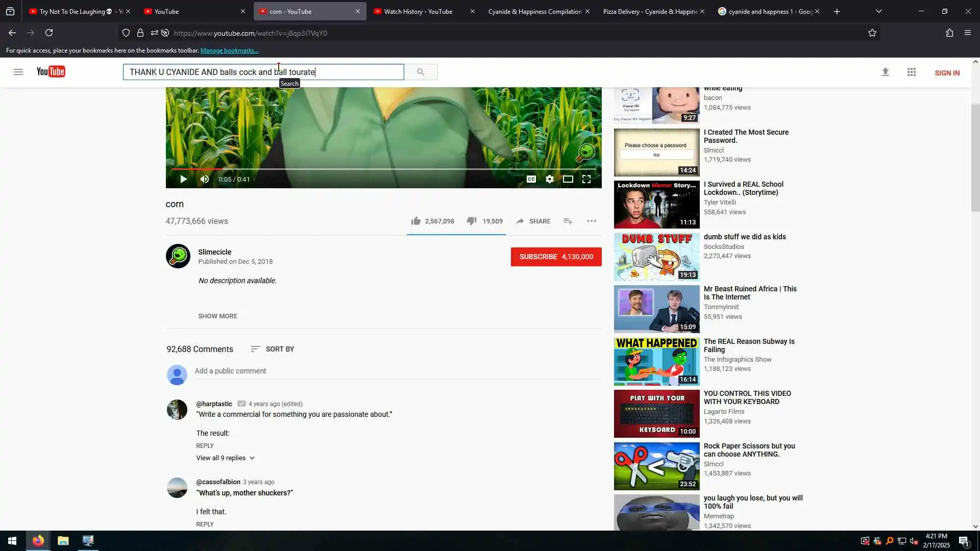The width and height of the screenshot is (980, 551).
Task: Click the like thumbs-up icon
Action: [x=416, y=221]
